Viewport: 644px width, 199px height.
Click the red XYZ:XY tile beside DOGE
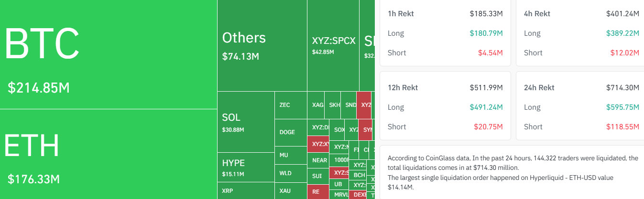[318, 144]
